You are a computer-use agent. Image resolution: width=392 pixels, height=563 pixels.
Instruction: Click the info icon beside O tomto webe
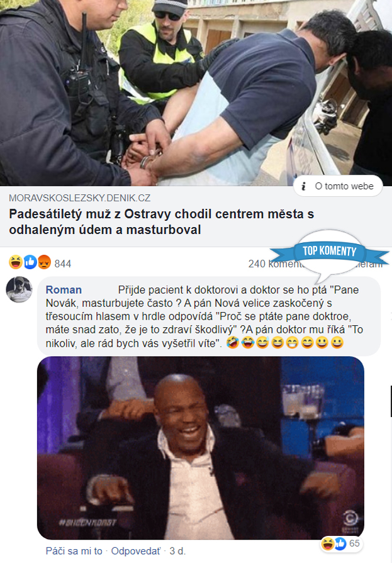pyautogui.click(x=304, y=186)
